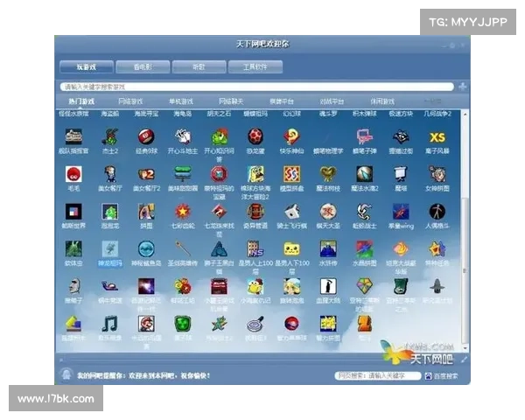Open the 女神拼图 puzzle game
525x420 pixels.
[x=437, y=174]
